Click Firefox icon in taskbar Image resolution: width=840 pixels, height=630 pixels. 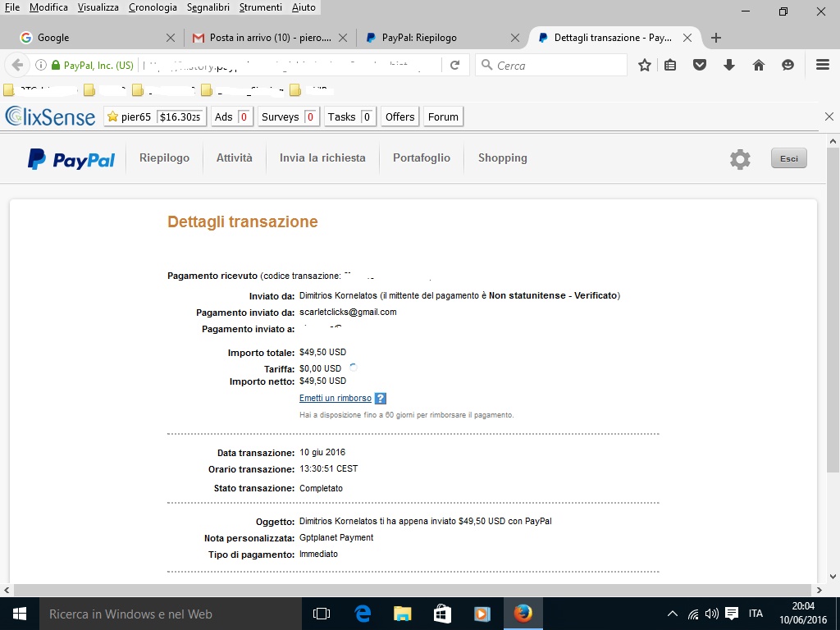[x=523, y=614]
